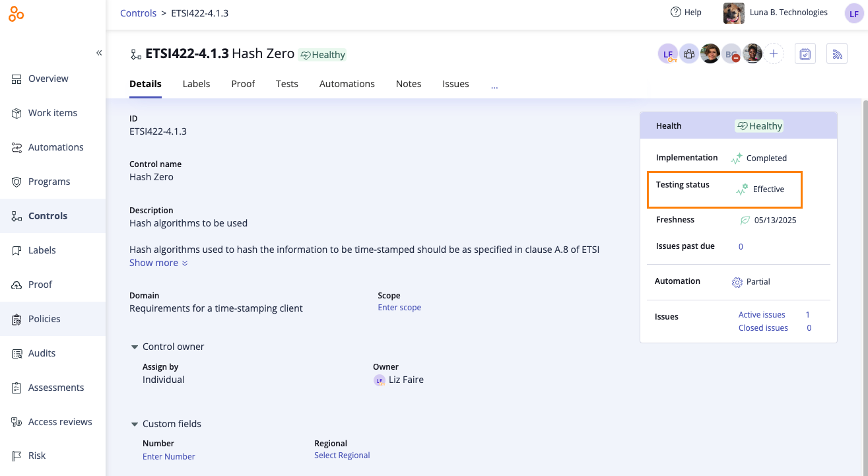Open the more tabs ellipsis menu
This screenshot has height=476, width=868.
click(494, 85)
